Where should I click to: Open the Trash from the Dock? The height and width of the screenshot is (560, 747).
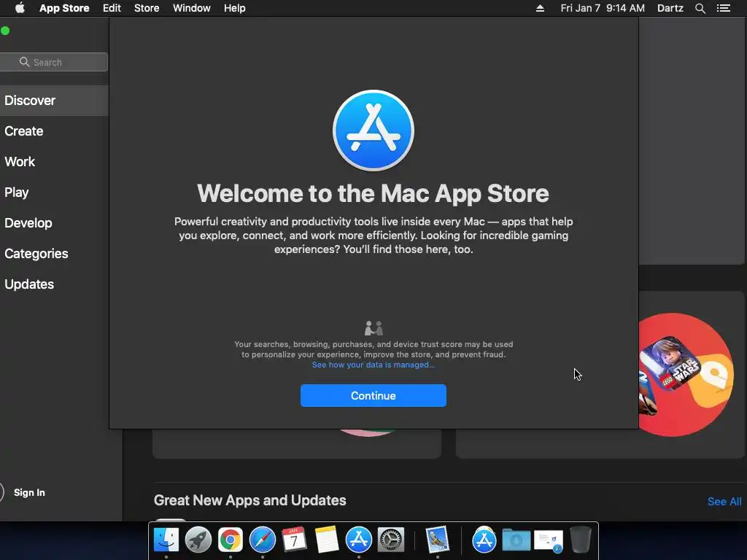(581, 540)
